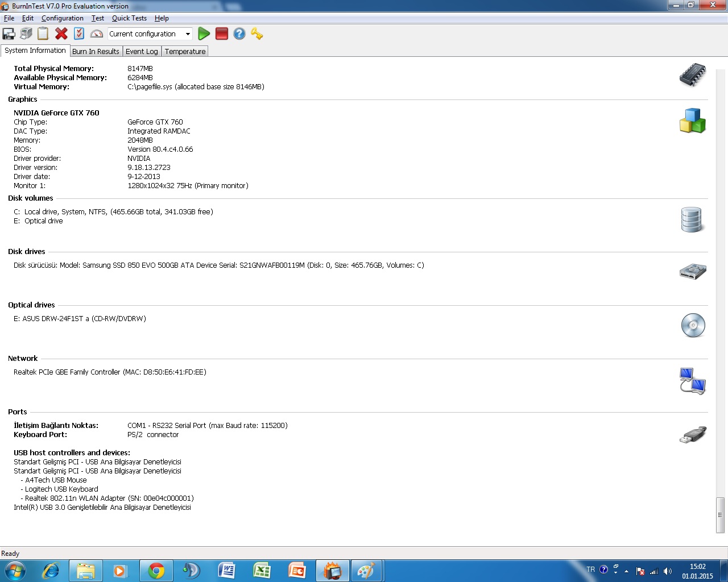Open test selection checklist icon
728x582 pixels.
tap(79, 34)
